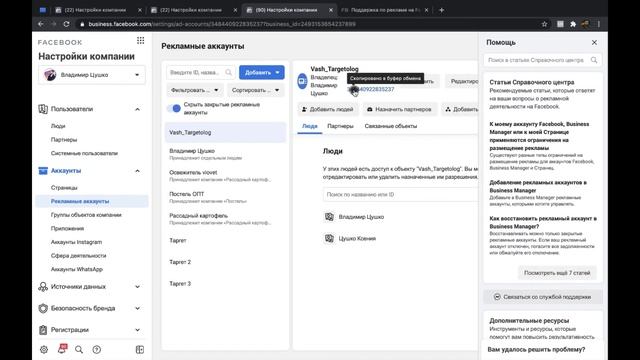Go back in browser history

41,24
